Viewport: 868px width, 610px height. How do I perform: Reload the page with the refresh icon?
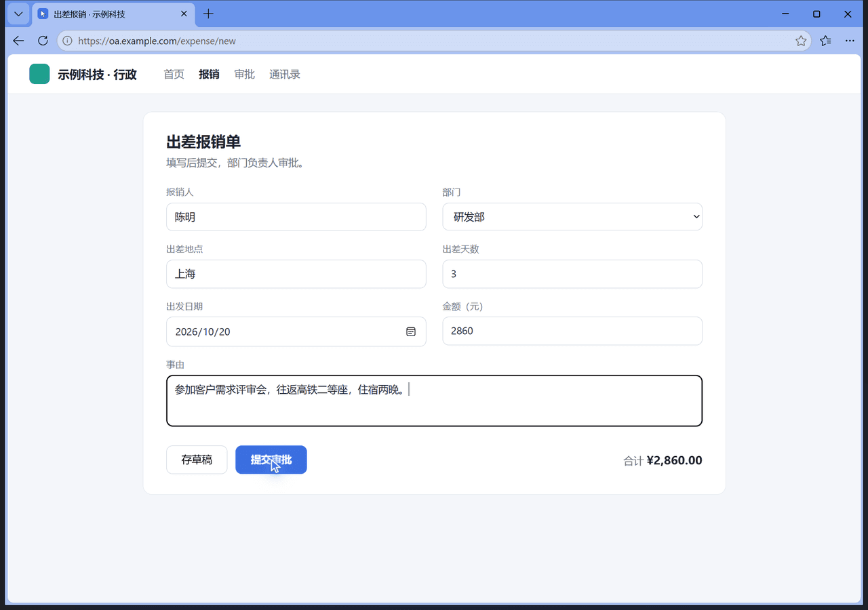click(x=43, y=41)
